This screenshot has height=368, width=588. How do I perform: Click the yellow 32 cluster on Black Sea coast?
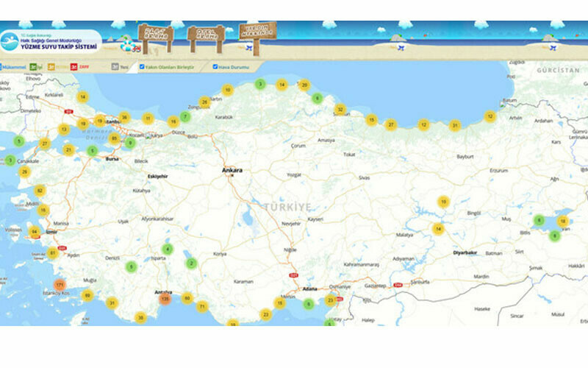click(x=340, y=110)
